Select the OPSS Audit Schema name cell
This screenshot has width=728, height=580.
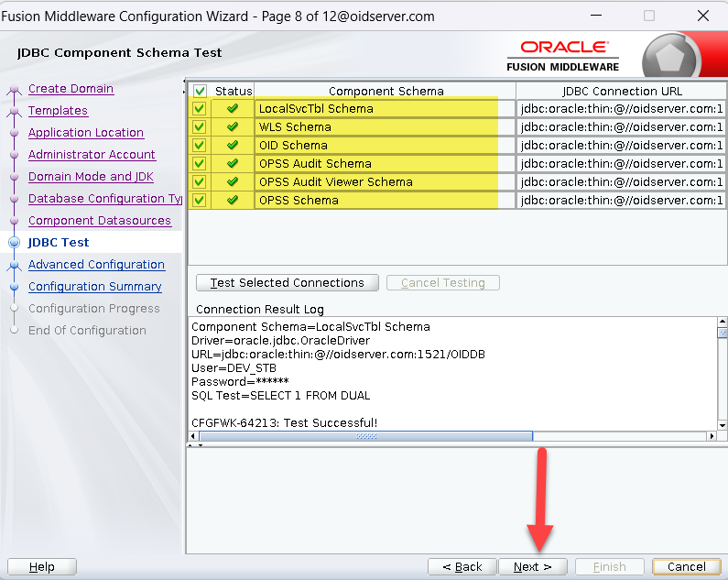385,164
